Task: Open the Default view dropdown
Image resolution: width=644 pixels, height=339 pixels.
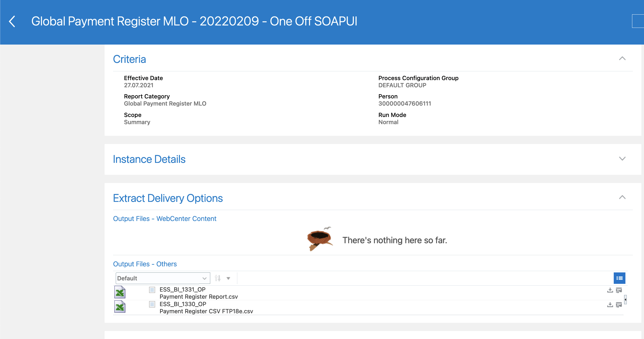Action: (162, 278)
